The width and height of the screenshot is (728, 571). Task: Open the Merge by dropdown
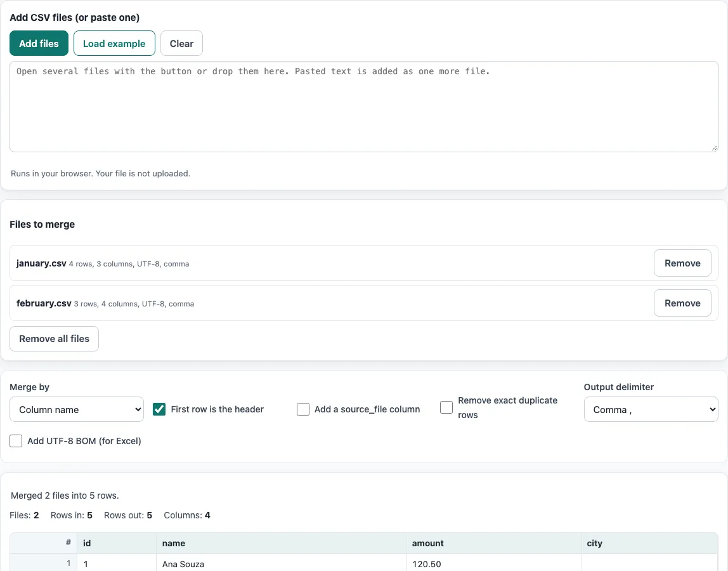coord(77,409)
